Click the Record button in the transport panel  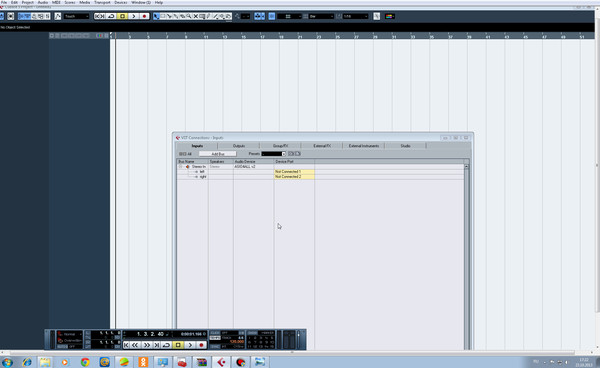click(201, 345)
